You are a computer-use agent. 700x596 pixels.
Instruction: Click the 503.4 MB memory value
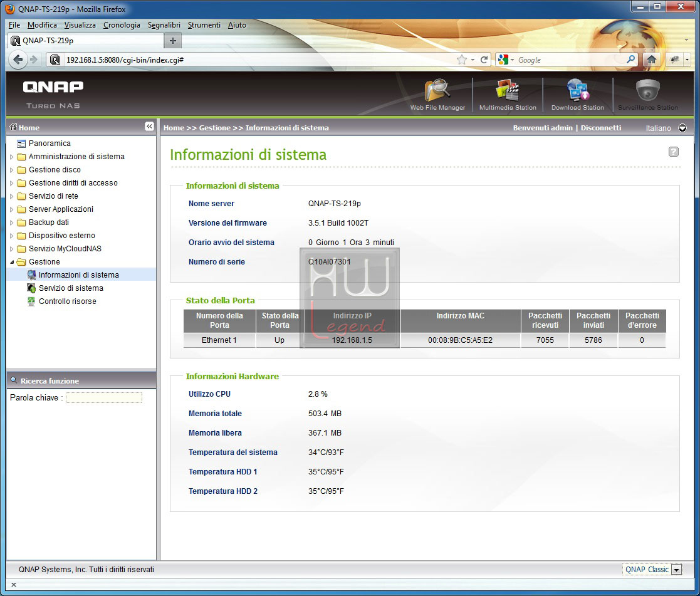pos(325,414)
